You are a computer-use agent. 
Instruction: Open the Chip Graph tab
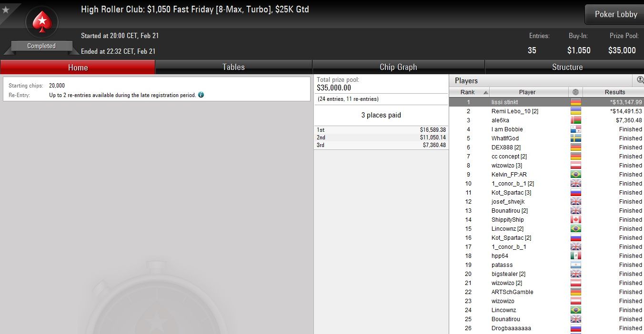pyautogui.click(x=398, y=67)
